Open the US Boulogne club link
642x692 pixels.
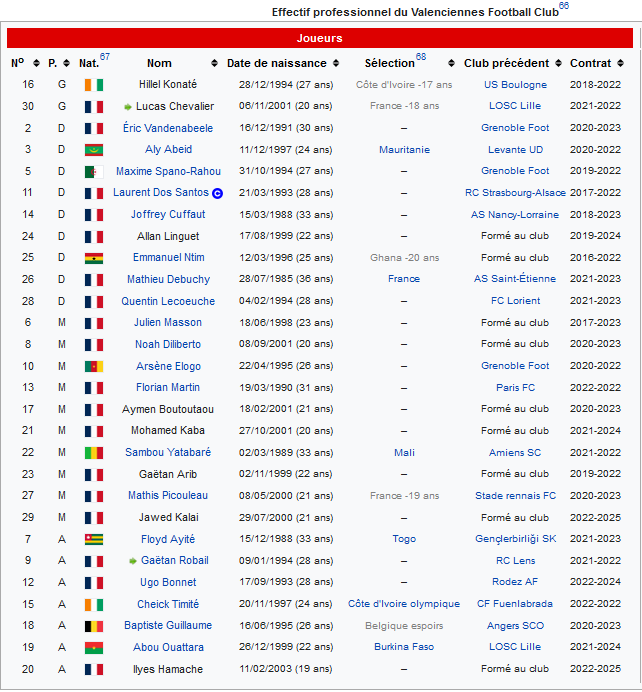[x=515, y=85]
